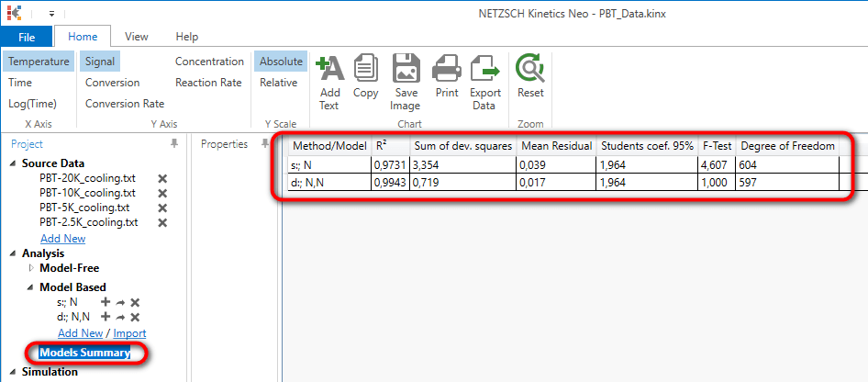This screenshot has height=382, width=868.
Task: Select Models Summary in project tree
Action: (84, 353)
